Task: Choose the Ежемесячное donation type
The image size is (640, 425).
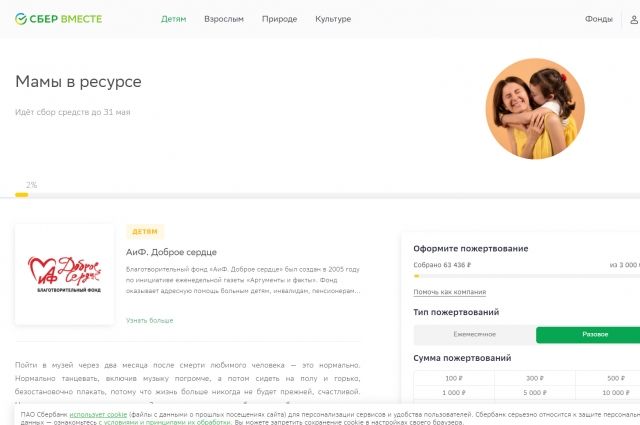Action: [474, 334]
